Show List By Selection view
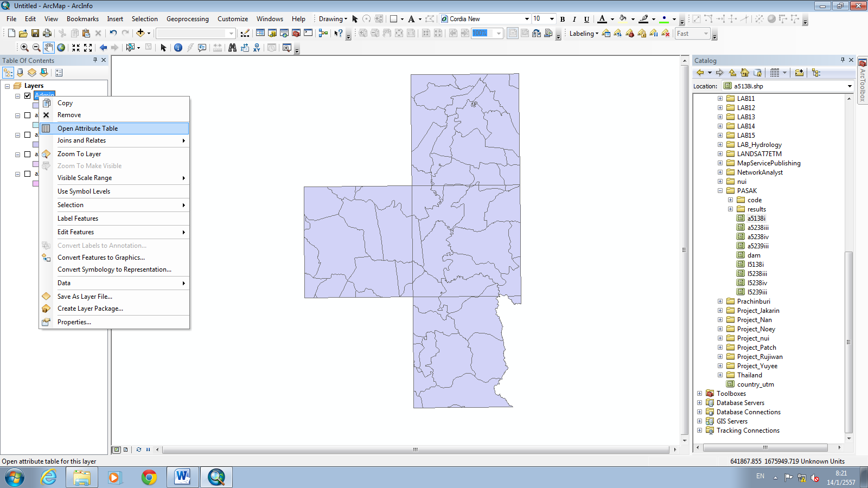868x488 pixels. 44,73
